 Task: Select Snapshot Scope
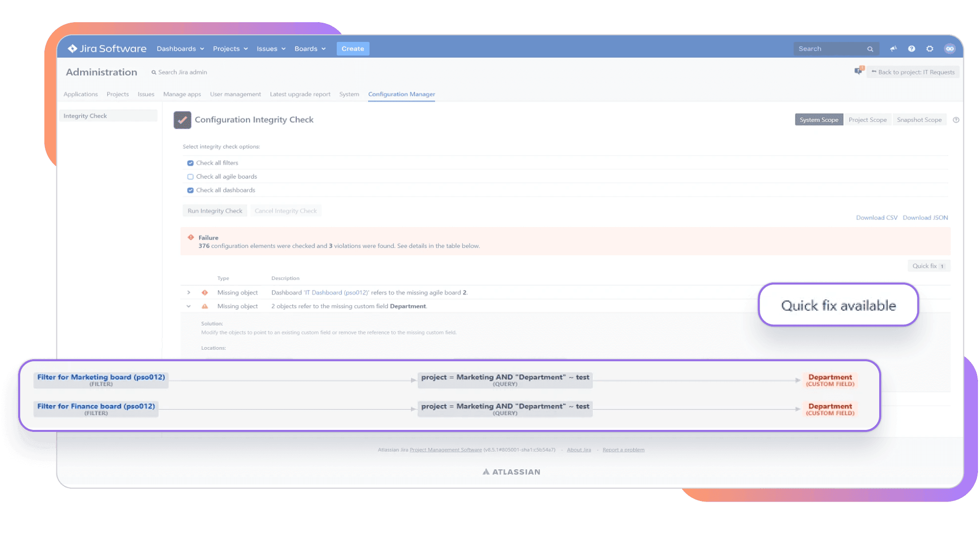coord(919,120)
